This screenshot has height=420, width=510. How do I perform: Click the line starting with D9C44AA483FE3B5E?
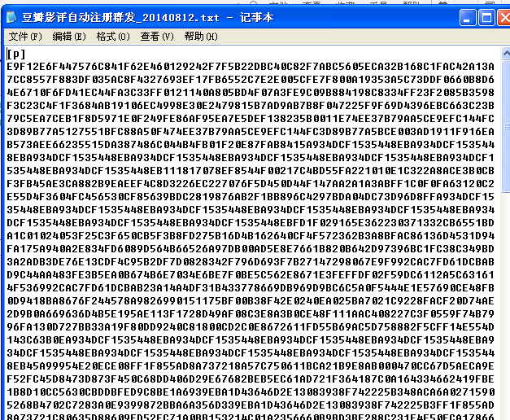click(251, 275)
